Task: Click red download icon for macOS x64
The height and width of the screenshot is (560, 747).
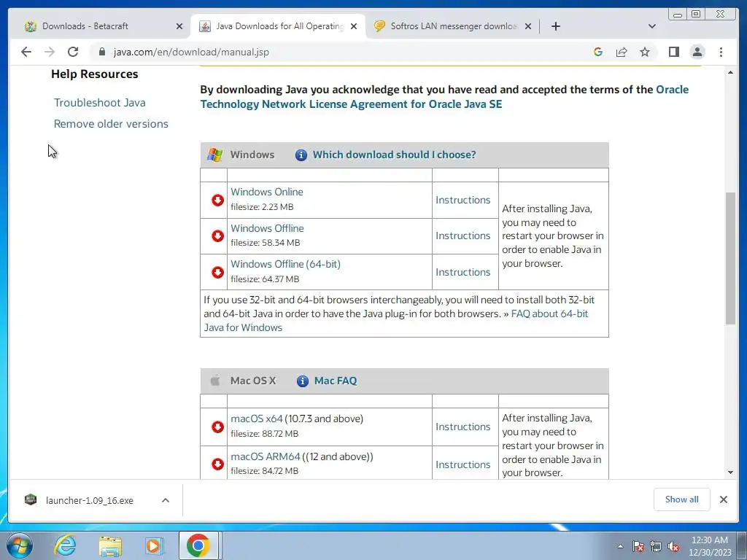Action: coord(217,427)
